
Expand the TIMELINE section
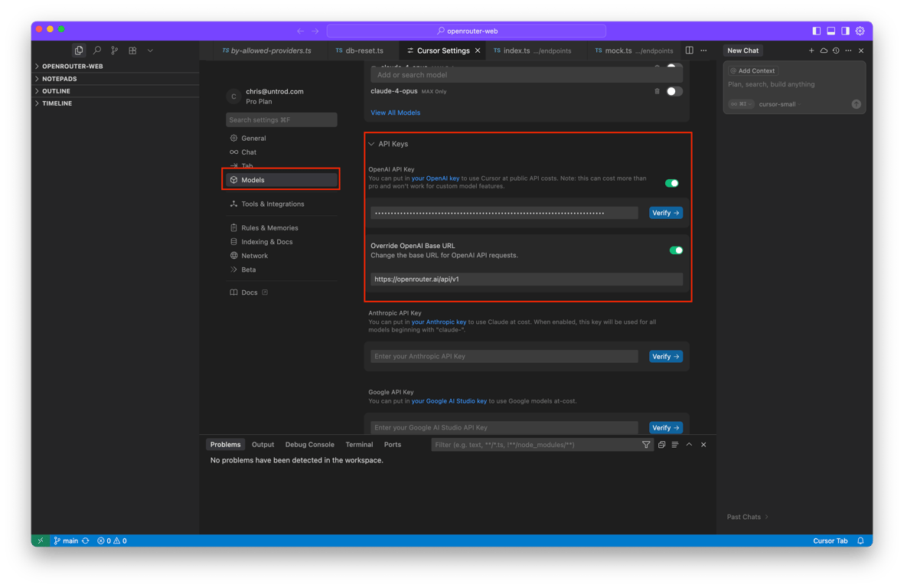(57, 103)
